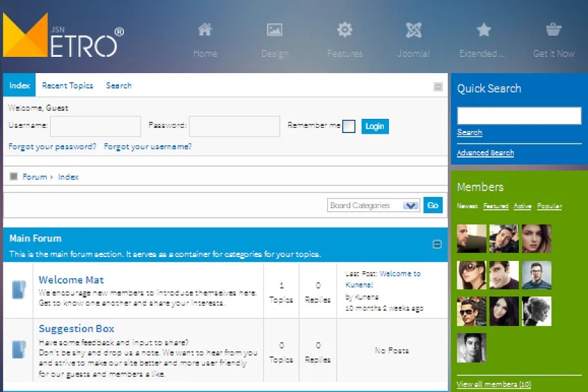
Task: Follow the Forgot your password? link
Action: (52, 147)
